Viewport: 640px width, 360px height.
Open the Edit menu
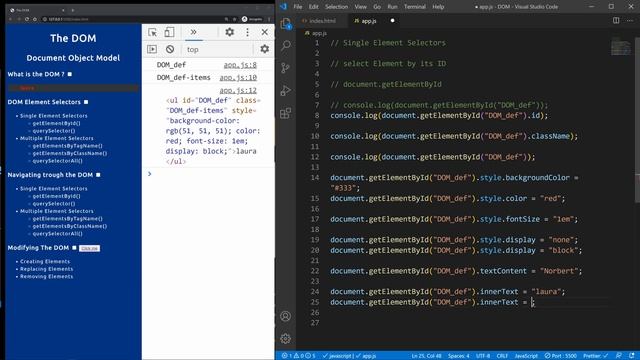(313, 7)
